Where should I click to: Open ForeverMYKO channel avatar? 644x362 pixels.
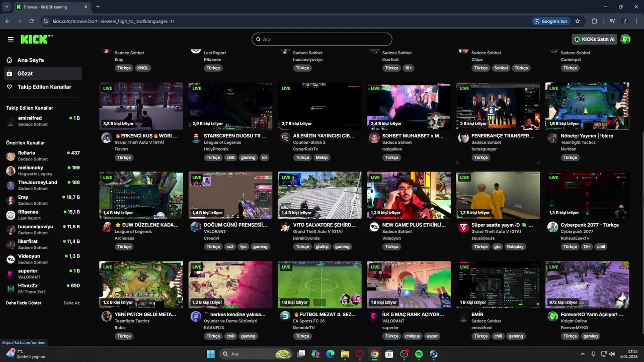(x=552, y=316)
